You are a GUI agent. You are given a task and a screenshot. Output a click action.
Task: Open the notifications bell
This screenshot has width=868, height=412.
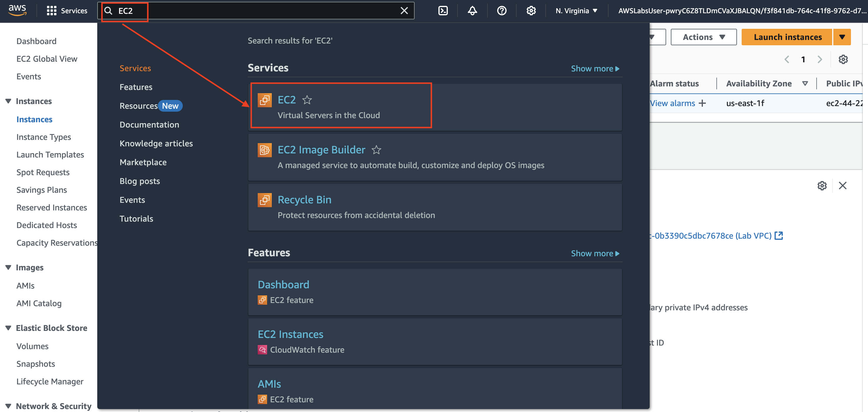tap(472, 11)
